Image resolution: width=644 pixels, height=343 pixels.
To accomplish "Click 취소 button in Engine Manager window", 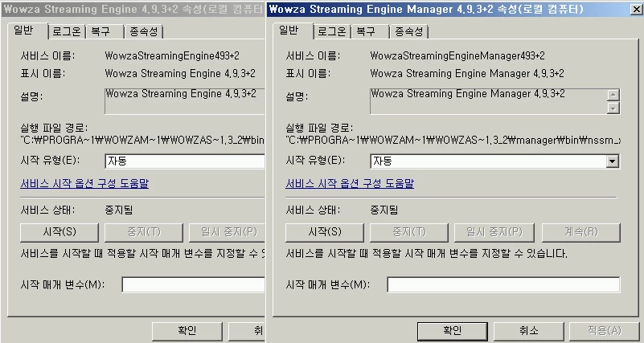I will click(x=528, y=331).
